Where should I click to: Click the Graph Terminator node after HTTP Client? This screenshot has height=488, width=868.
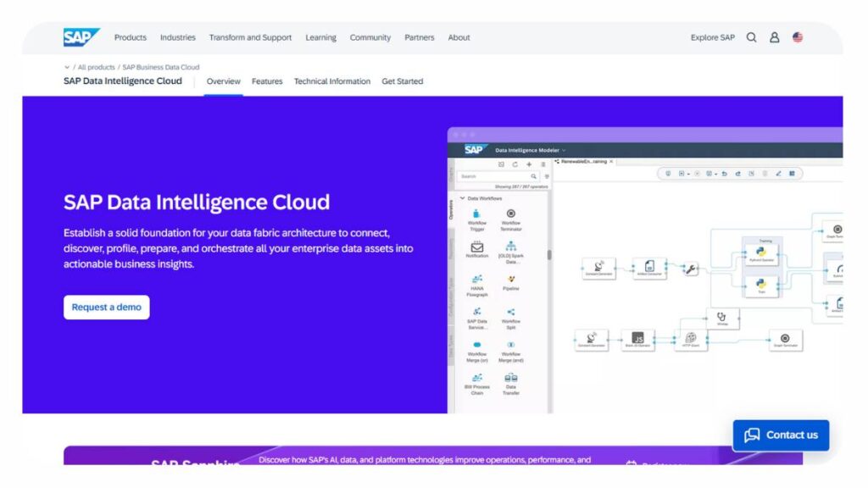click(x=785, y=339)
